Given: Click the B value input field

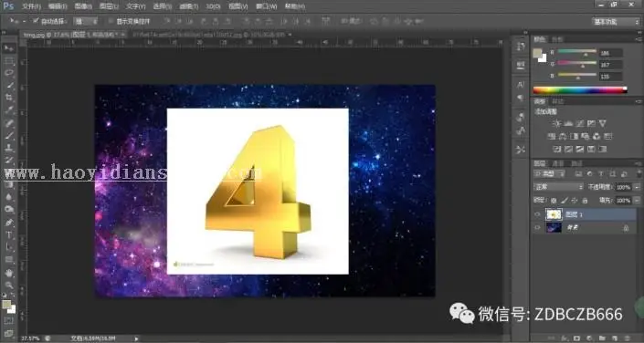Looking at the screenshot, I should coord(610,77).
